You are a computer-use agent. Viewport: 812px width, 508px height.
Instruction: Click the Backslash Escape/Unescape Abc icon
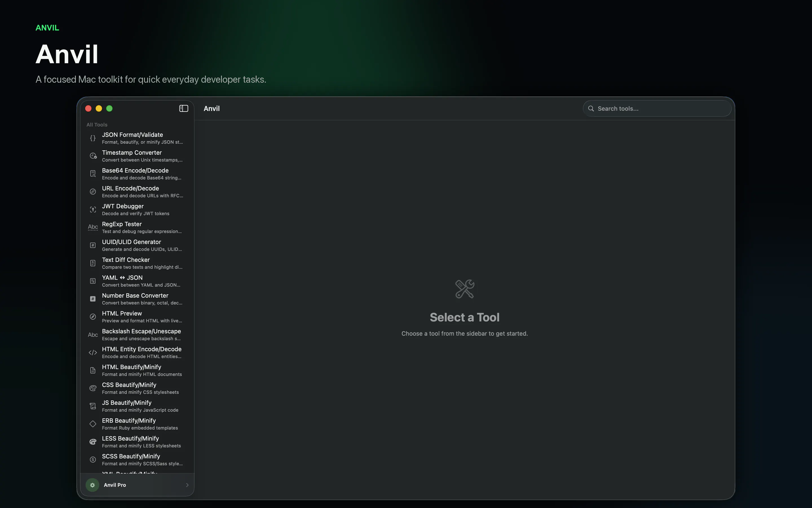click(x=93, y=335)
